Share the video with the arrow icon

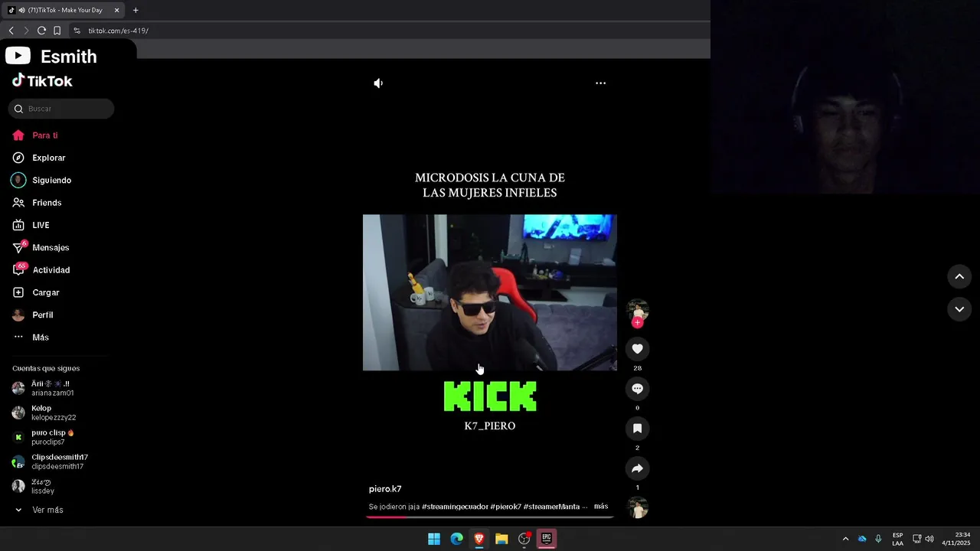coord(637,468)
